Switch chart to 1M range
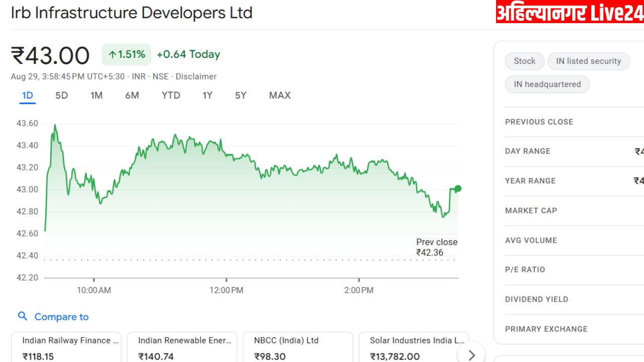The image size is (644, 362). [96, 96]
